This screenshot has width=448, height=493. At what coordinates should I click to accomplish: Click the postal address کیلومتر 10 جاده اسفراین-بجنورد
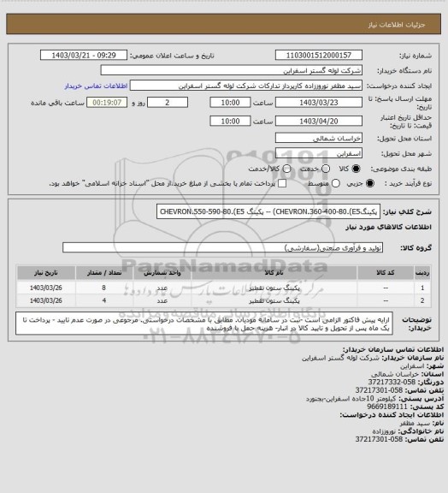(x=351, y=398)
